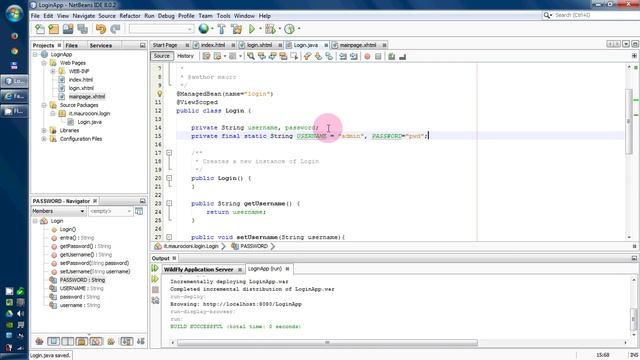
Task: Show the History view of the editor
Action: pyautogui.click(x=185, y=56)
